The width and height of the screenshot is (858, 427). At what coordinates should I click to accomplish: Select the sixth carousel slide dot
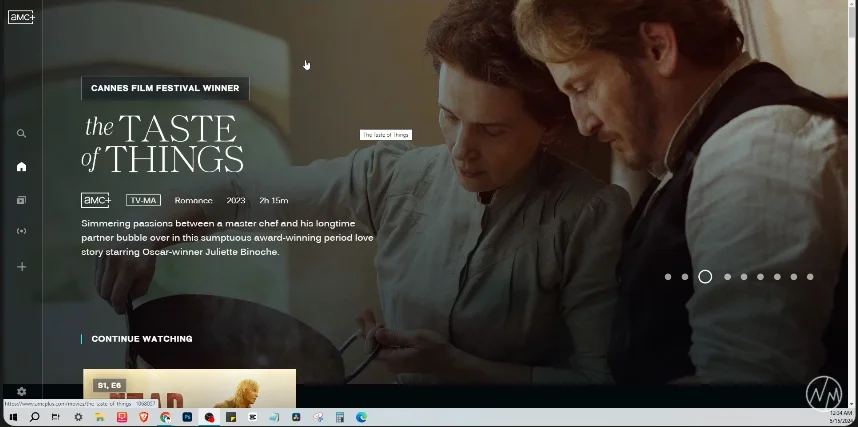pyautogui.click(x=760, y=277)
